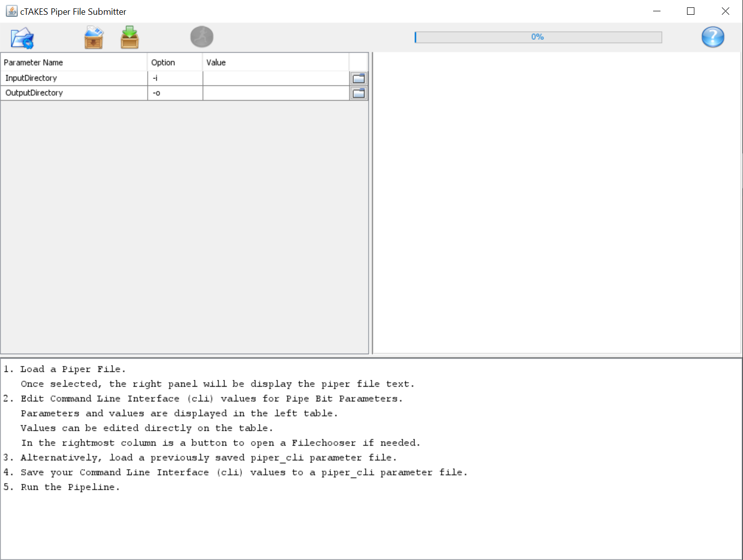Browse for the OutputDirectory folder
Viewport: 743px width, 560px height.
click(x=359, y=93)
